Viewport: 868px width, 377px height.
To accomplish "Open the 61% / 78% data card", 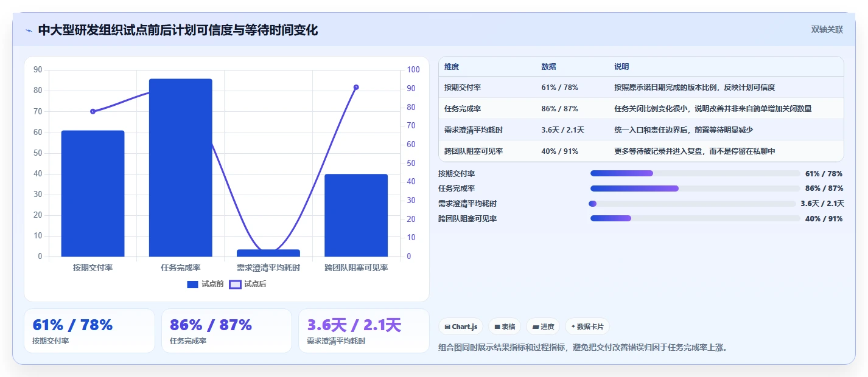I will pos(89,331).
